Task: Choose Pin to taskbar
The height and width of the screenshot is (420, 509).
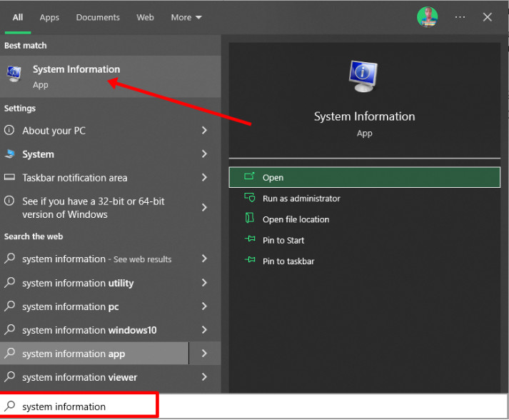Action: [364, 261]
